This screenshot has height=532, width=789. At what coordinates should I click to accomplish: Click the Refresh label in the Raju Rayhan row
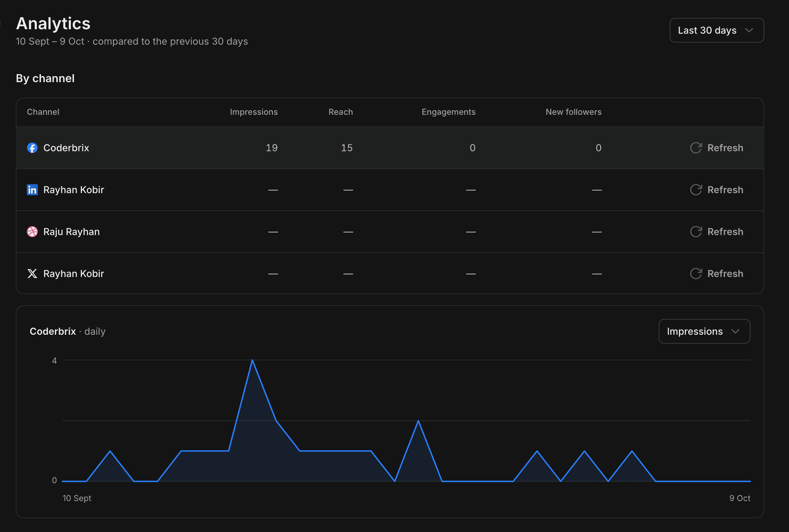tap(725, 232)
